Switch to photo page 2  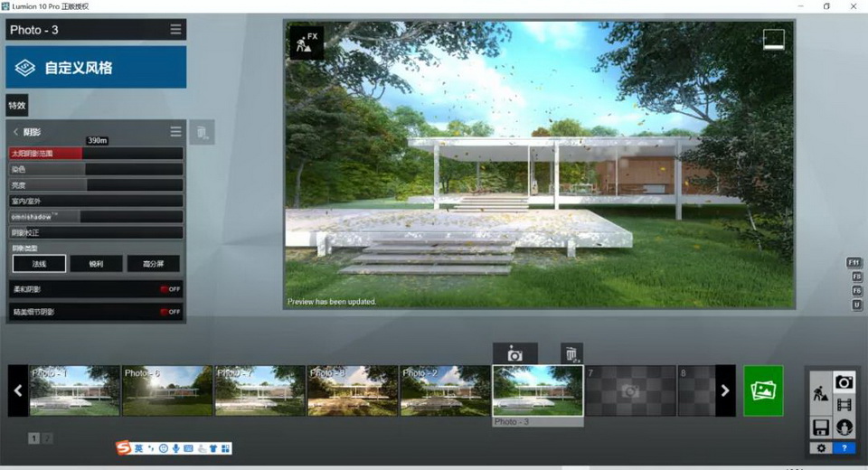click(48, 438)
